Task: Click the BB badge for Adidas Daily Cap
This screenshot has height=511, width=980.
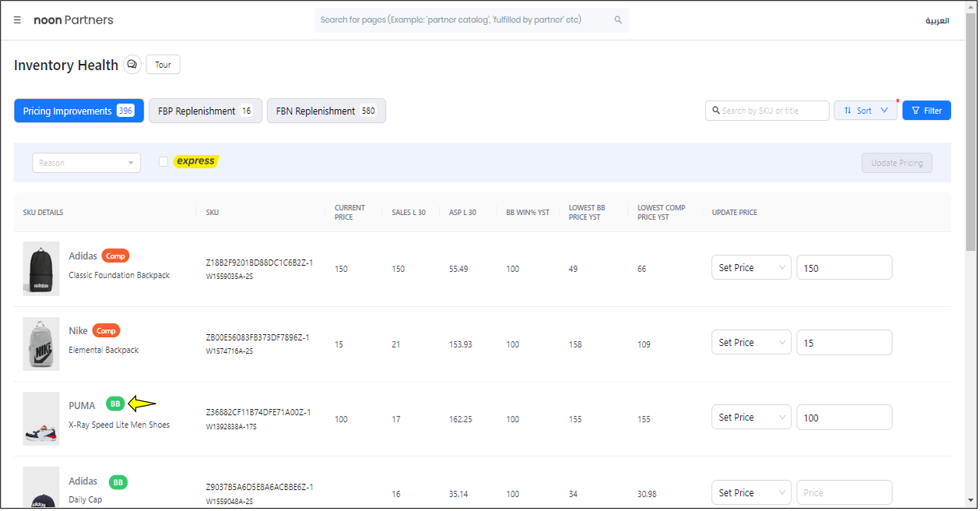Action: tap(118, 482)
